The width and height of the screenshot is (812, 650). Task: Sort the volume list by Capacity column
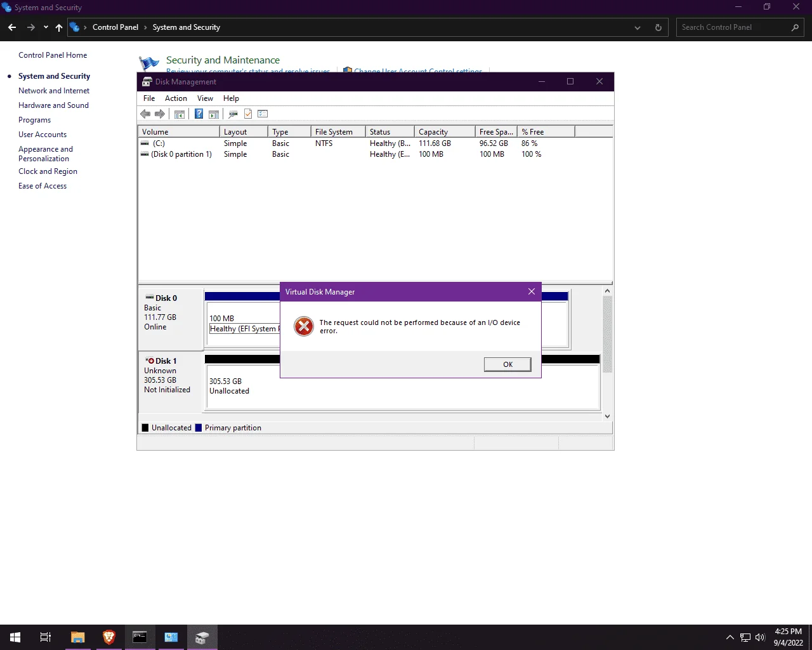coord(445,132)
